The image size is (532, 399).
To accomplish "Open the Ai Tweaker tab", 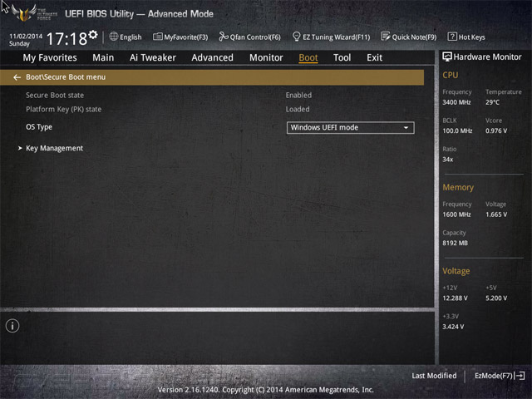I will 153,57.
